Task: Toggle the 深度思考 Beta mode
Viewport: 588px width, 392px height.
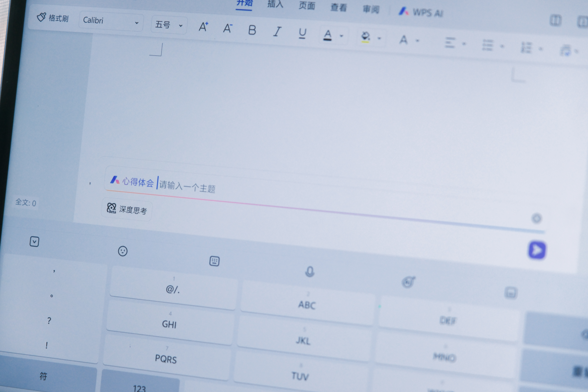Action: pyautogui.click(x=127, y=209)
